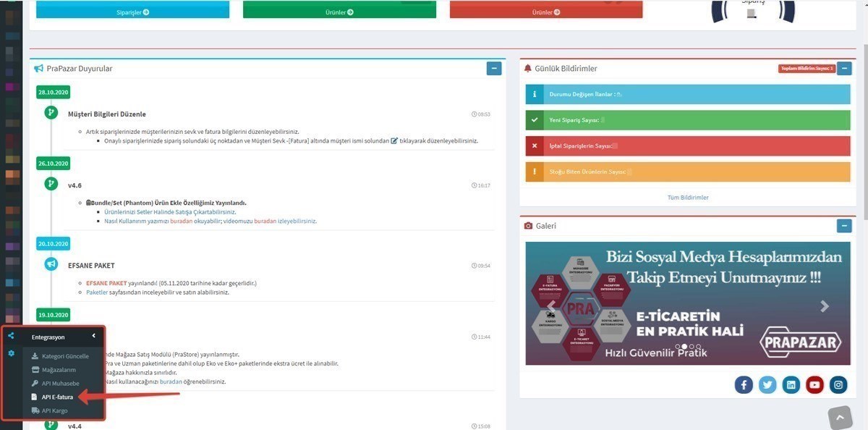Click the Stoğu Biten Ürünlerin Sayısı notification

(x=688, y=172)
